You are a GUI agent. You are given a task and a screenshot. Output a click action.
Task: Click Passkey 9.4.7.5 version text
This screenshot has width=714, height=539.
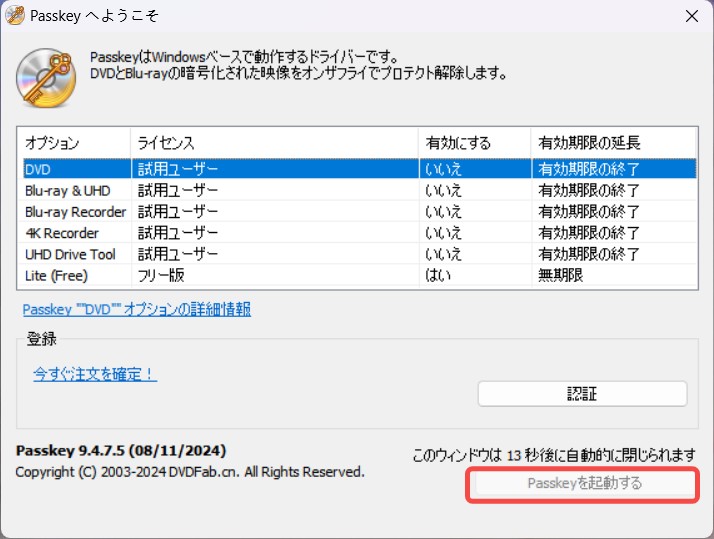[121, 451]
